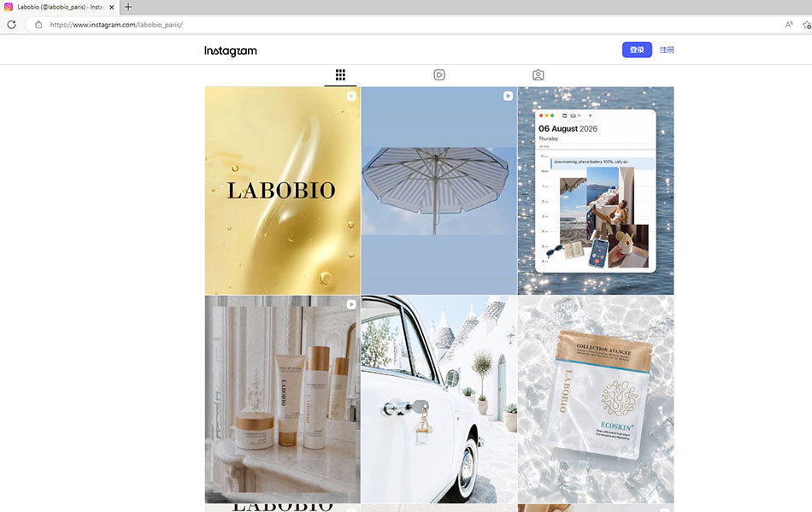The height and width of the screenshot is (512, 812).
Task: Click the reel icon on the skincare bottles post
Action: [351, 304]
